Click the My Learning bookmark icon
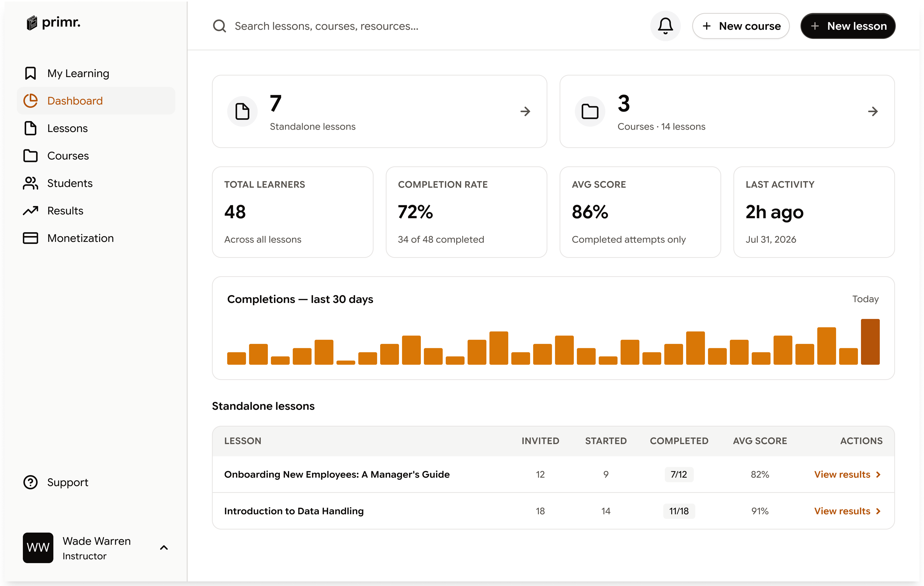Screen dimensions: 924x586 tap(30, 73)
